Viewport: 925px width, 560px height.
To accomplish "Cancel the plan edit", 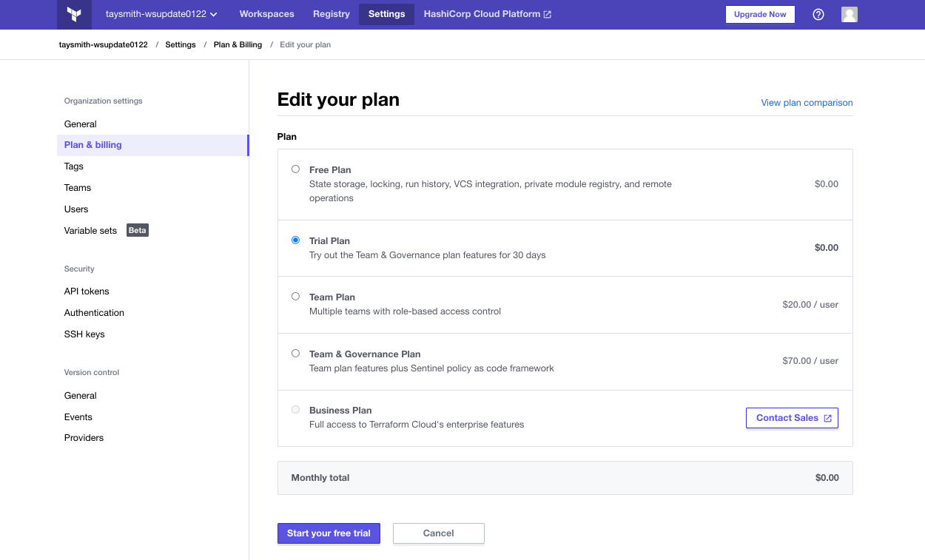I will 439,533.
